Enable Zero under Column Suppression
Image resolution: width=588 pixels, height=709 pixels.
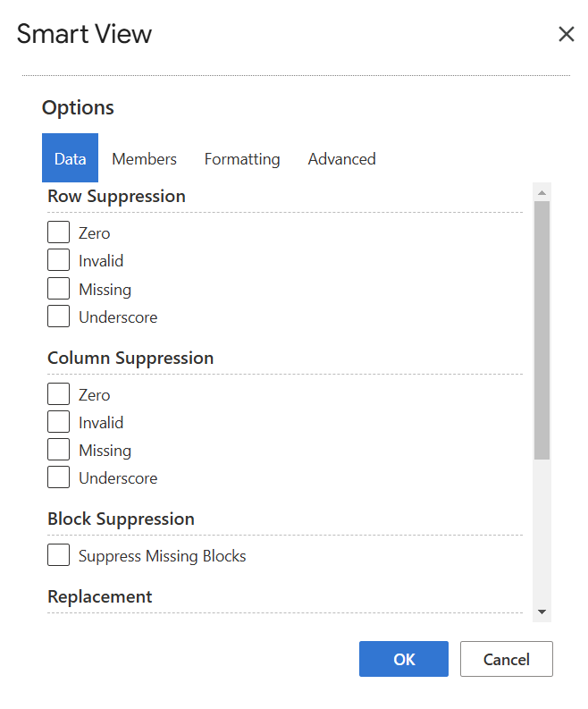(59, 393)
